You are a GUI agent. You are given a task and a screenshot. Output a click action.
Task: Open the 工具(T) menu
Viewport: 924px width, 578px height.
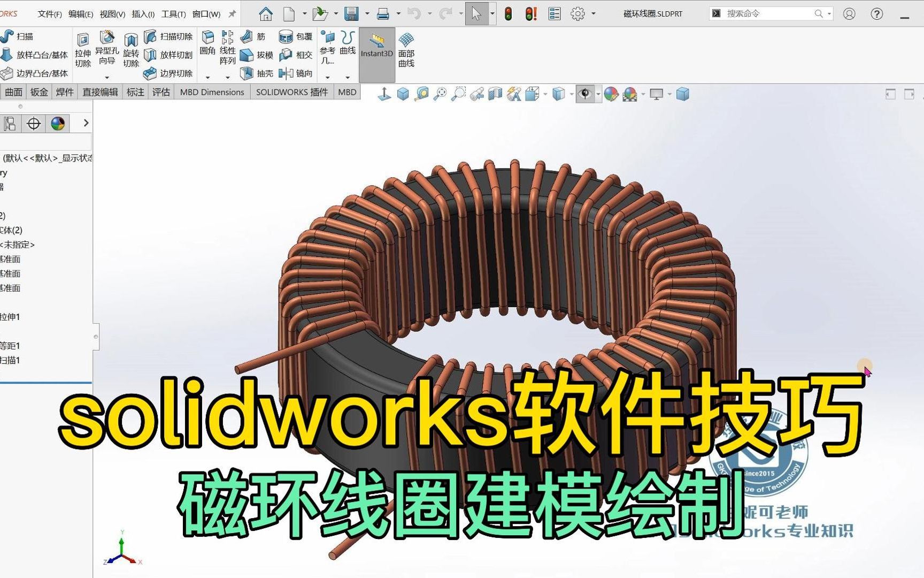(x=174, y=14)
